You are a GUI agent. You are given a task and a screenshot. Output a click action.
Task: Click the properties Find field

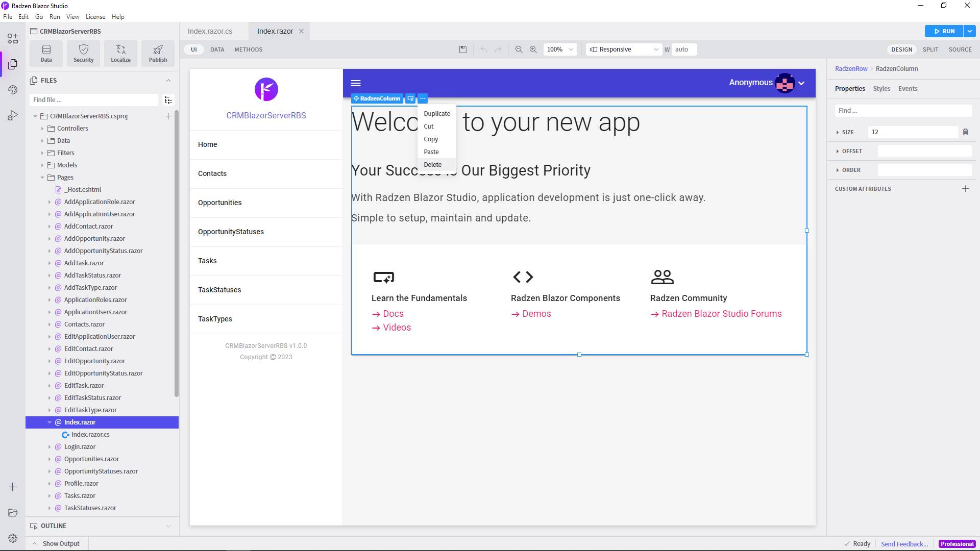[x=903, y=111]
